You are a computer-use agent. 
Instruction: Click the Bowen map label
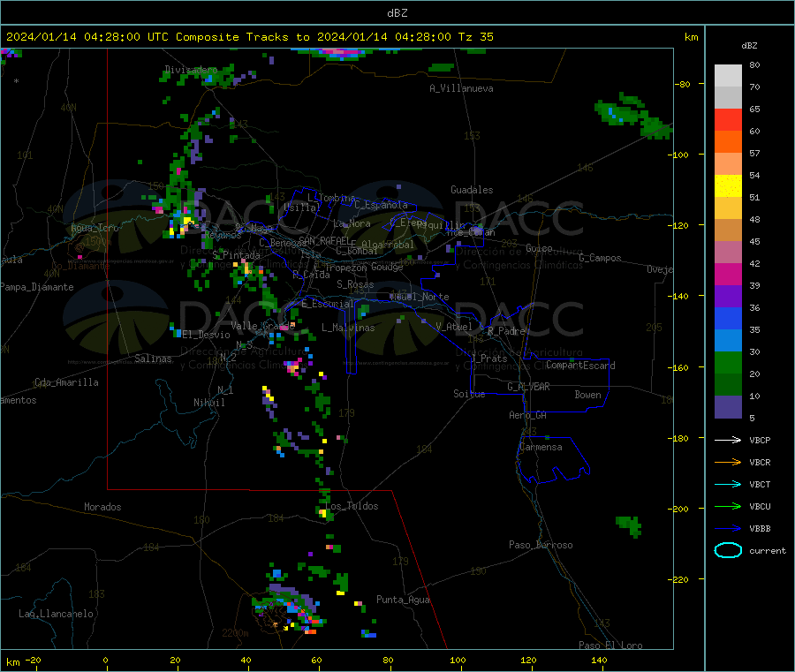(x=587, y=395)
